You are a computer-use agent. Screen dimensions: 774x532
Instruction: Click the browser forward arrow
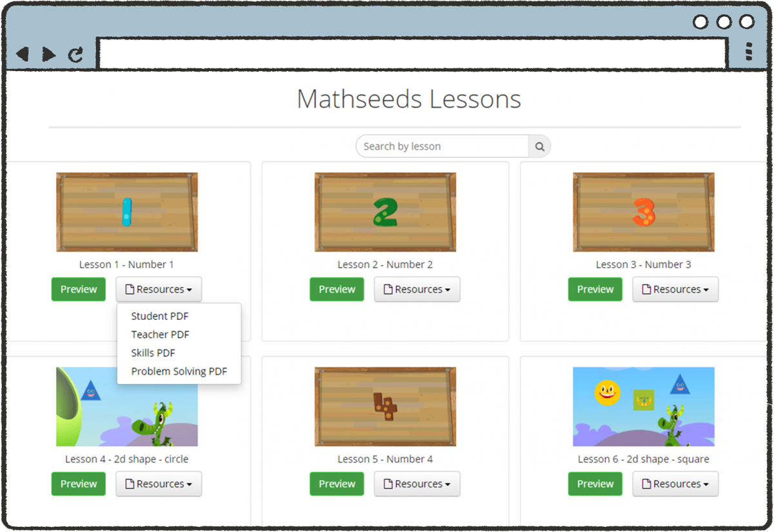49,54
